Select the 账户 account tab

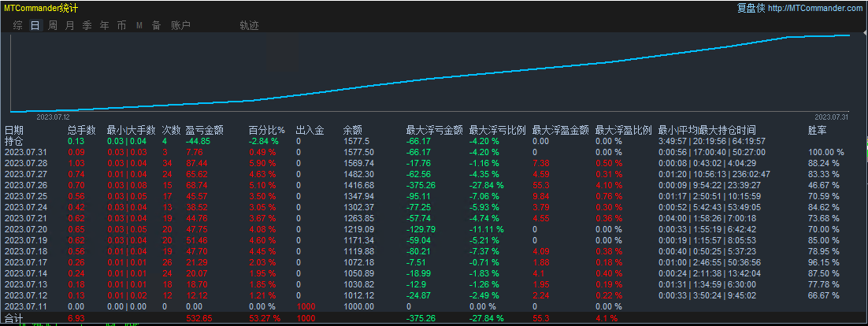(x=180, y=25)
